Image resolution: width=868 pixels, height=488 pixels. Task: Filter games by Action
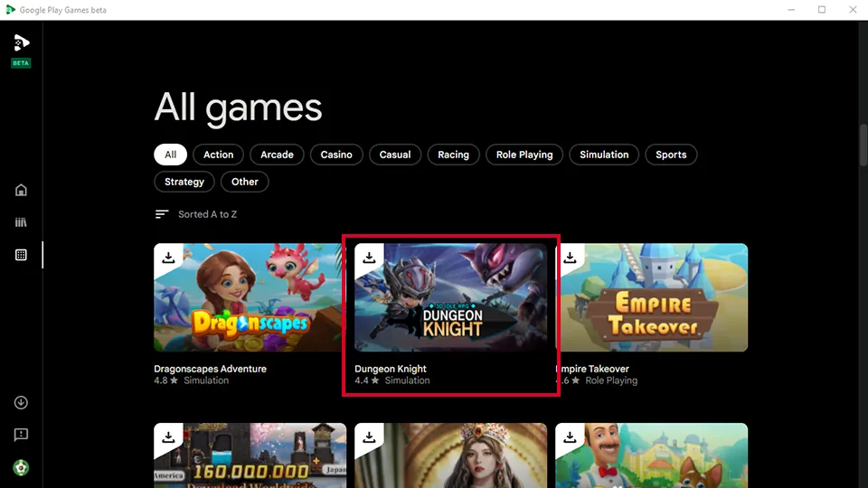coord(218,155)
